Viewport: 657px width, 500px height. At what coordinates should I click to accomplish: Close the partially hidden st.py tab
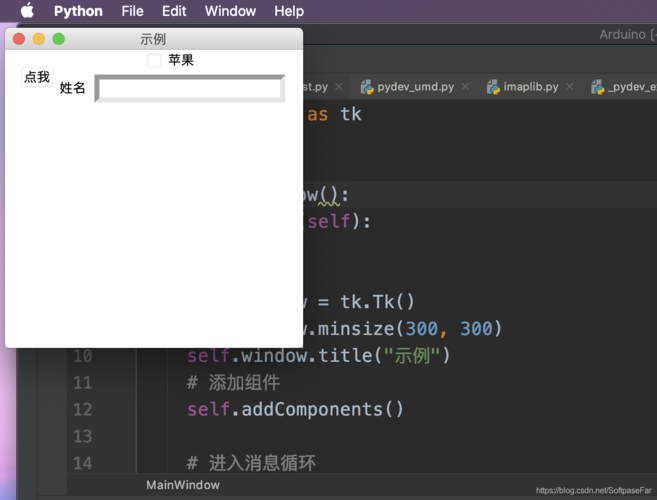click(x=339, y=86)
